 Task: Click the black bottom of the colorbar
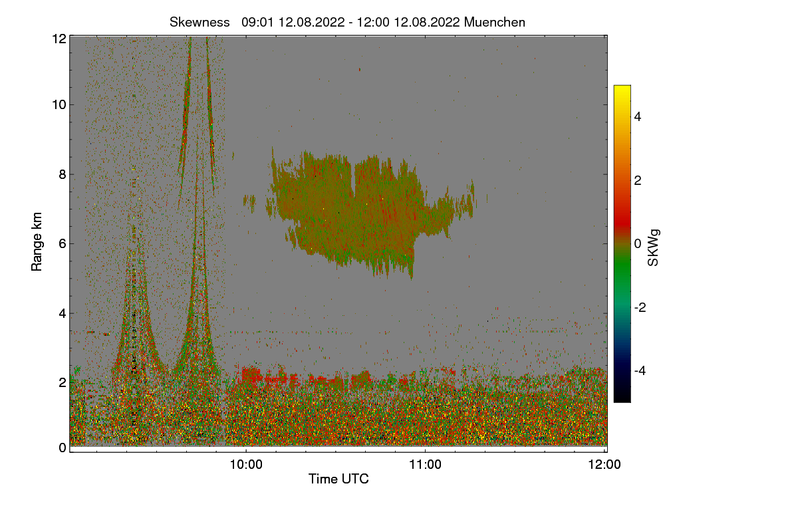[622, 396]
